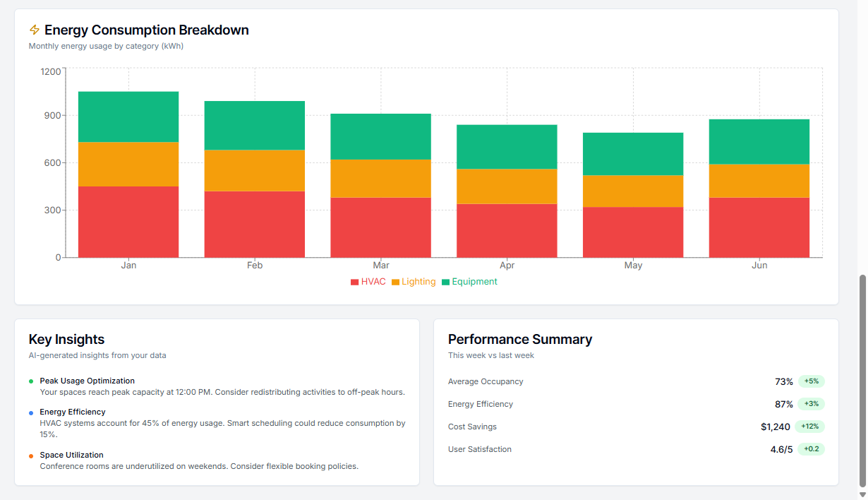This screenshot has width=868, height=500.
Task: Click the +5% badge next to Average Occupancy
Action: coord(809,381)
